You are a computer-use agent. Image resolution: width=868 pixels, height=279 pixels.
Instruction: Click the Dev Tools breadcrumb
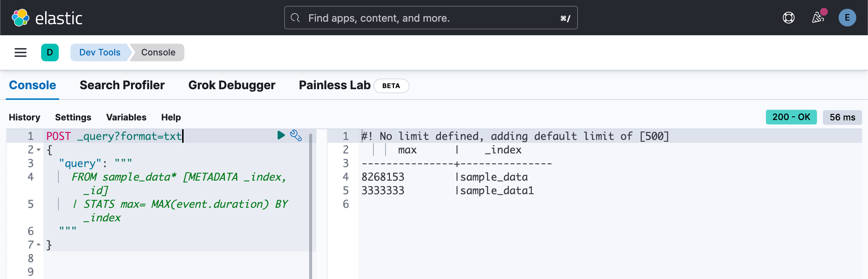pyautogui.click(x=100, y=52)
